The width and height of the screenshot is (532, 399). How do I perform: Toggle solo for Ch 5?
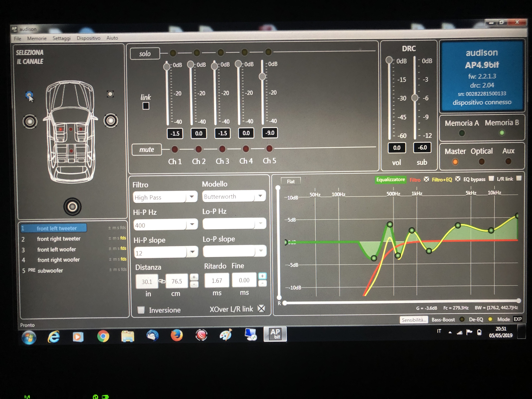[268, 52]
